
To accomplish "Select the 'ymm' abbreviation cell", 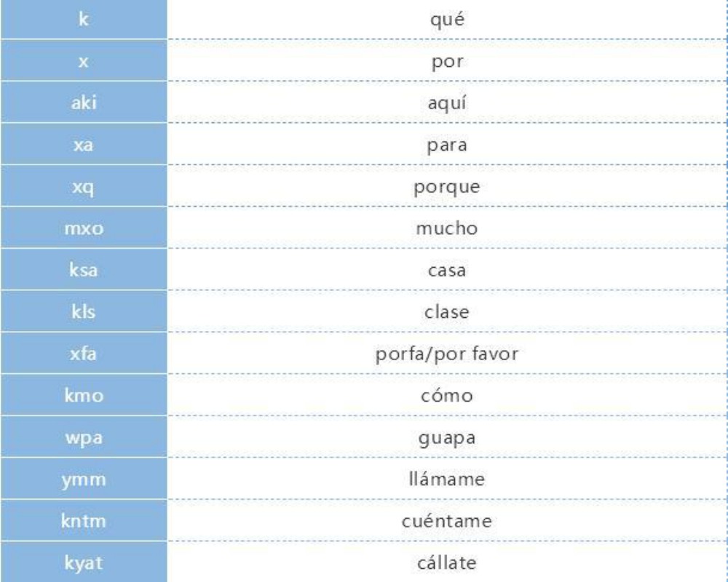I will pos(83,480).
